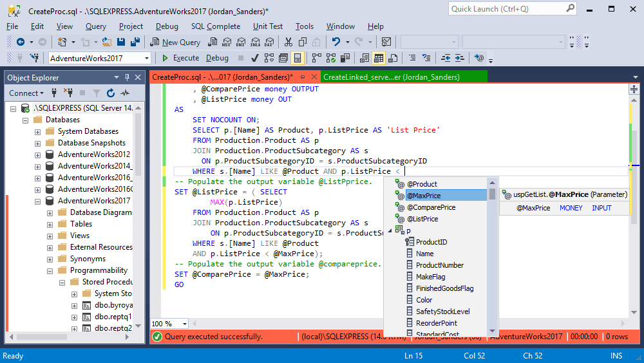Click the MDX query icon
Viewport: 644px width, 363px height.
click(x=227, y=42)
